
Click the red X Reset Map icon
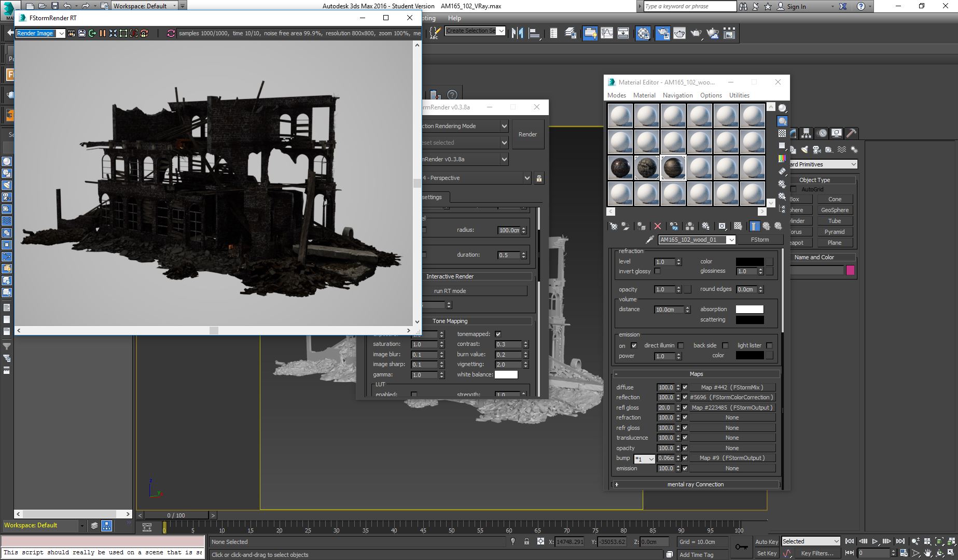pos(658,226)
